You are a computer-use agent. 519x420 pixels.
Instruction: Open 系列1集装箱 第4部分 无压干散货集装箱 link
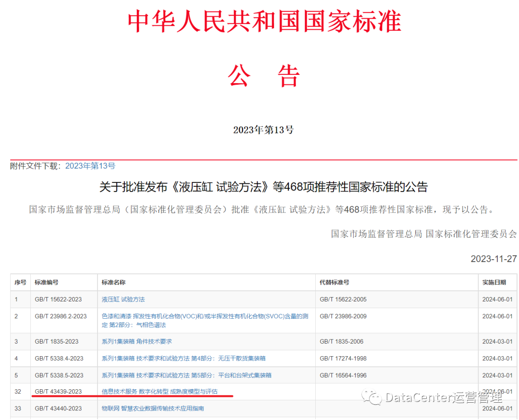[x=183, y=358]
